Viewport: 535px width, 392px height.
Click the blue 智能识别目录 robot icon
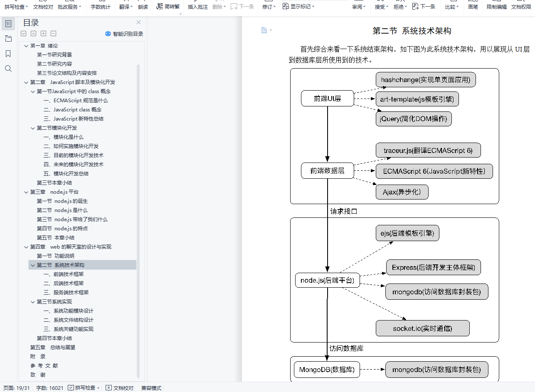click(108, 34)
